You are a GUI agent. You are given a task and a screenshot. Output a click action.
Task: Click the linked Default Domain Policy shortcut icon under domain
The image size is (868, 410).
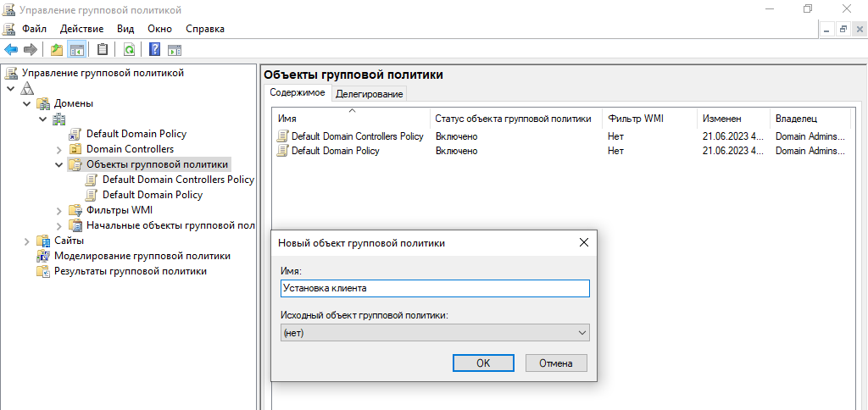[75, 134]
